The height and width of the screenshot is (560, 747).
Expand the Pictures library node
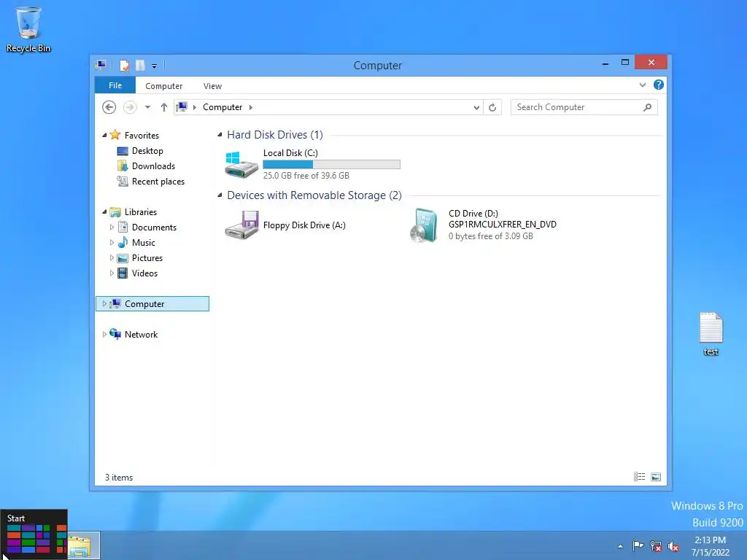(112, 257)
